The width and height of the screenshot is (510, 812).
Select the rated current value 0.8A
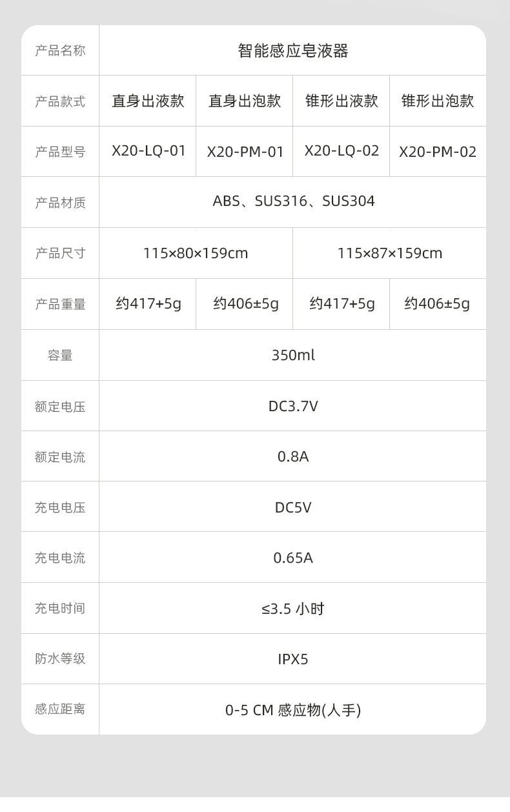tap(293, 456)
